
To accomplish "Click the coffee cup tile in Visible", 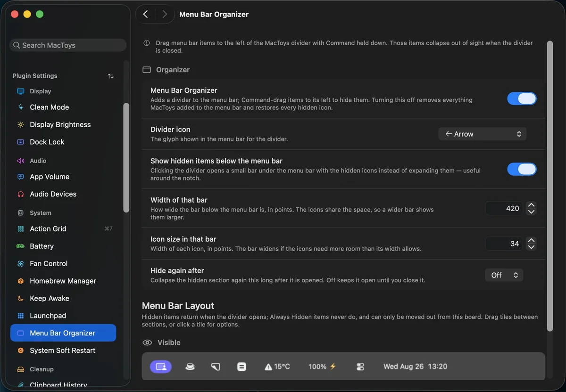I will point(190,367).
